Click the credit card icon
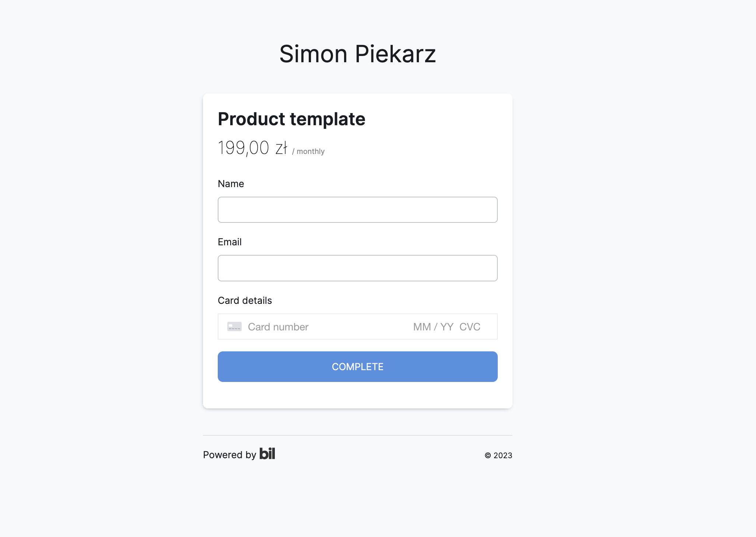 234,327
